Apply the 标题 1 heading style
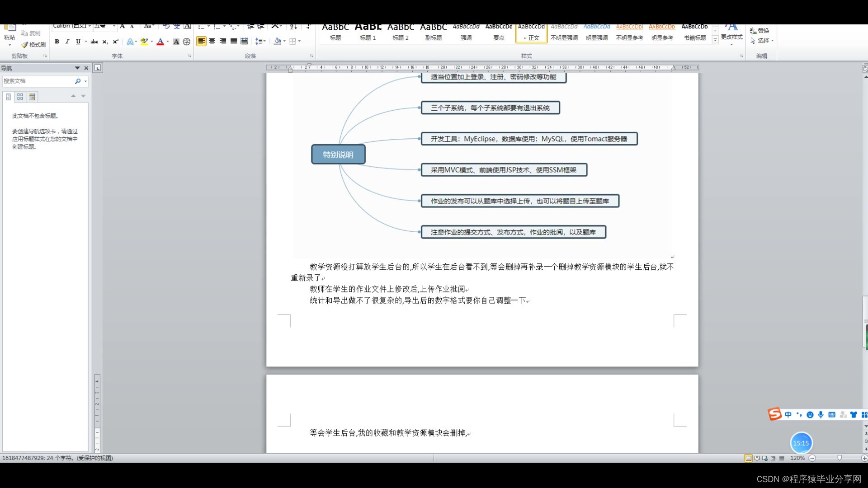 pyautogui.click(x=368, y=32)
